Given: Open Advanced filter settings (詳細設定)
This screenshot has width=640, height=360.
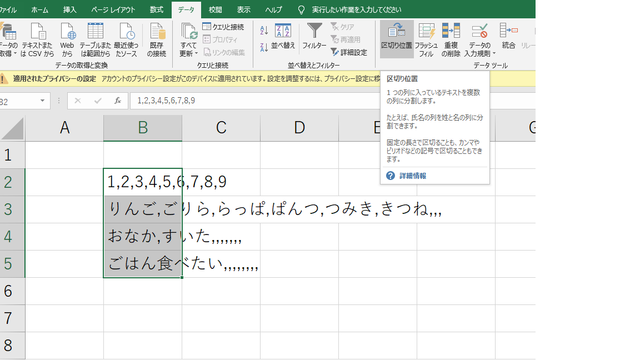Looking at the screenshot, I should click(x=349, y=52).
